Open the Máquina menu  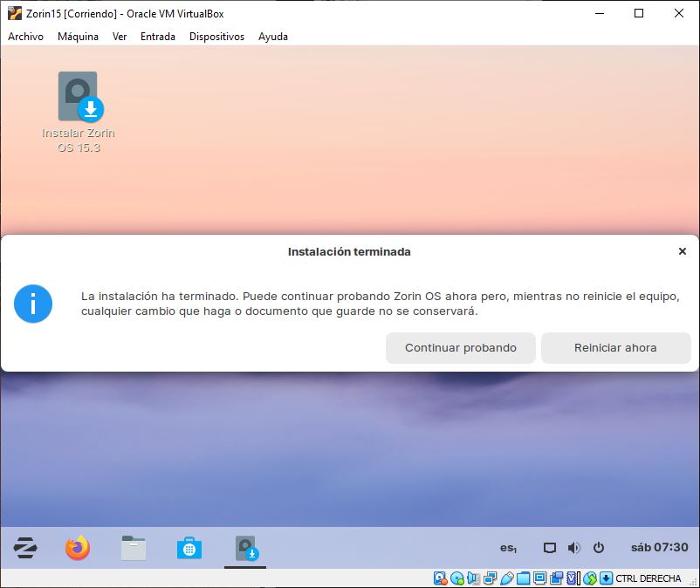click(78, 37)
